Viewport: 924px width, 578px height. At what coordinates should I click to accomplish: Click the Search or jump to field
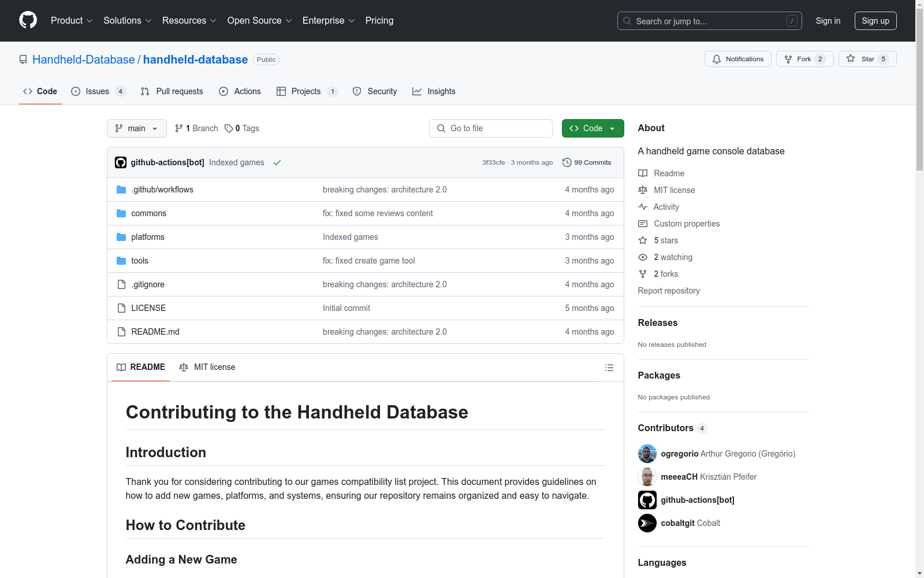click(x=710, y=21)
